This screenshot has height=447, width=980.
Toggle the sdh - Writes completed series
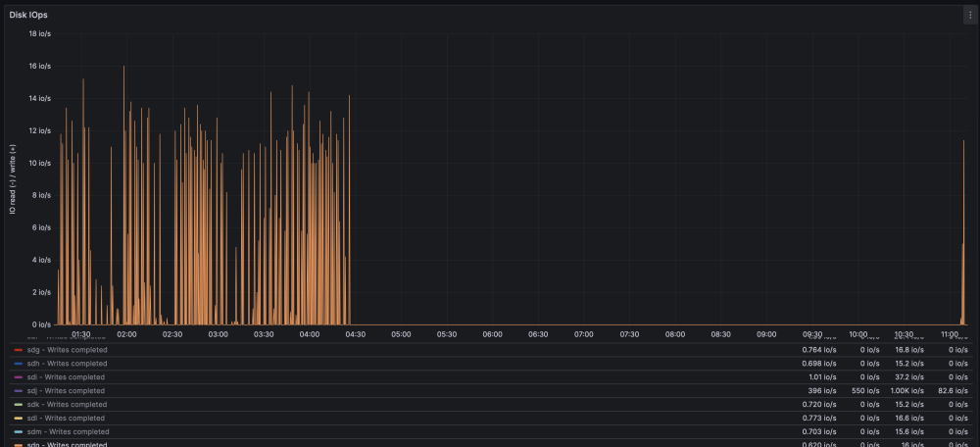point(67,364)
